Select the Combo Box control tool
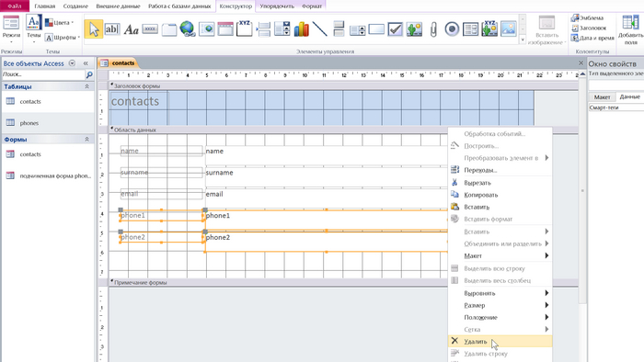Image resolution: width=644 pixels, height=362 pixels. pos(282,29)
